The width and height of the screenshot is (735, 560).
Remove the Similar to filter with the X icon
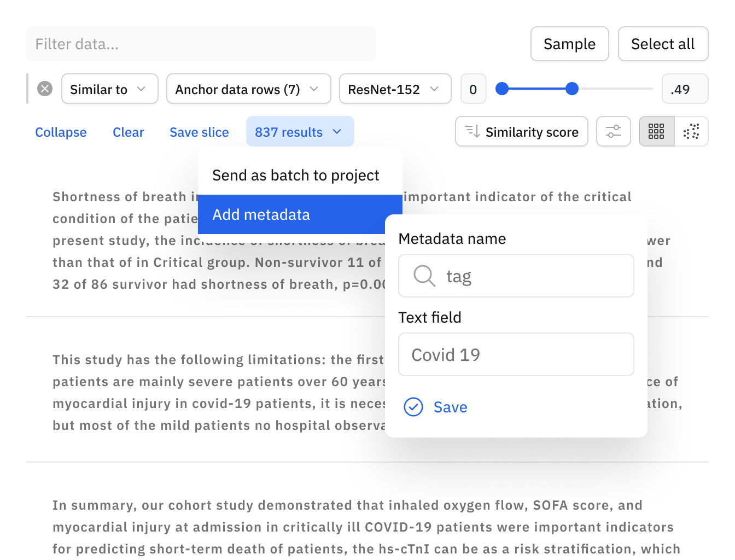45,89
